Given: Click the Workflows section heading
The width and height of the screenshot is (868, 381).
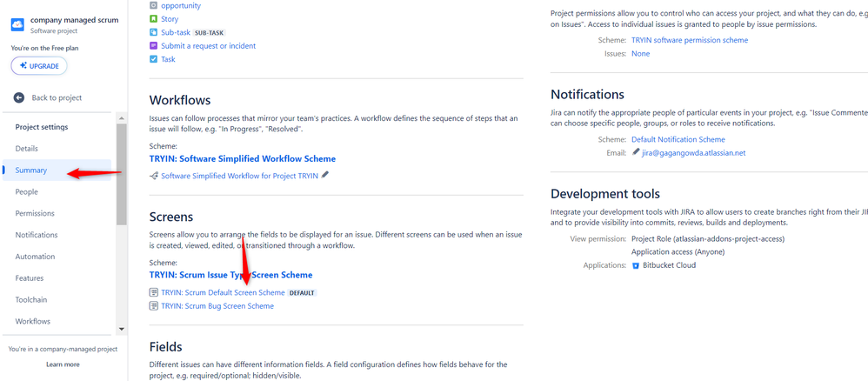Looking at the screenshot, I should (x=180, y=100).
